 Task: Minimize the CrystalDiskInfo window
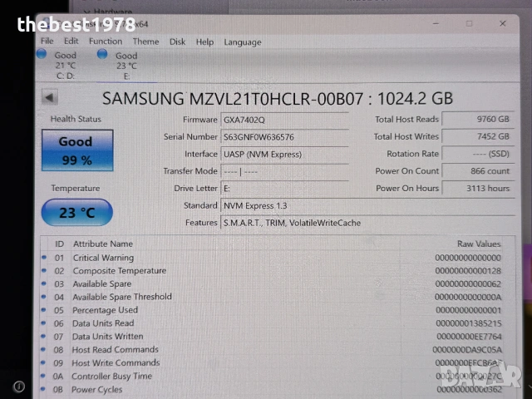tap(436, 24)
